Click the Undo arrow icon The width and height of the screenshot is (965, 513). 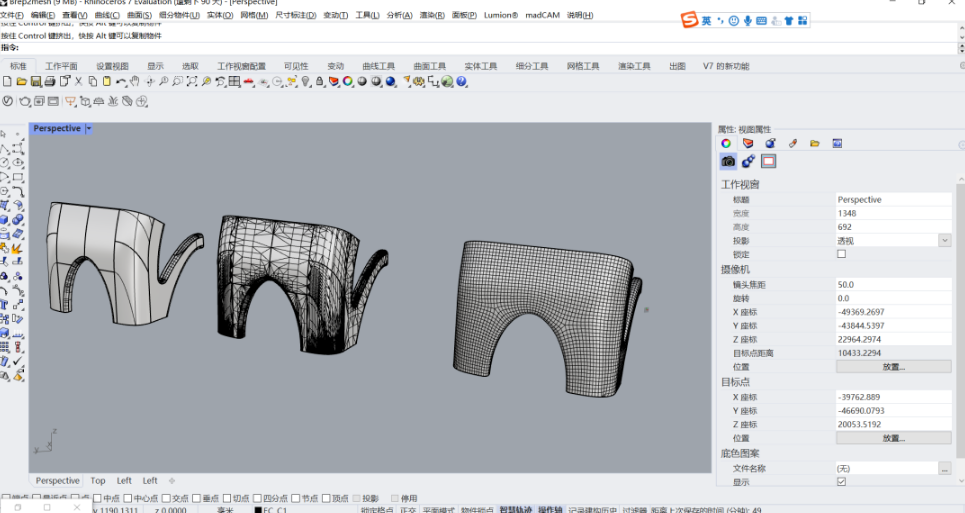(x=121, y=81)
